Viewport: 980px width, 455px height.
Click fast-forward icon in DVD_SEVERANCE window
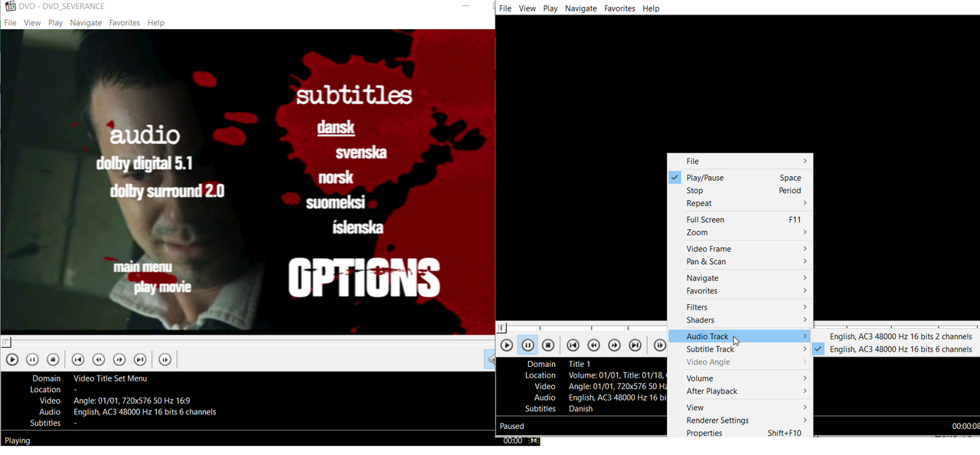pos(119,359)
